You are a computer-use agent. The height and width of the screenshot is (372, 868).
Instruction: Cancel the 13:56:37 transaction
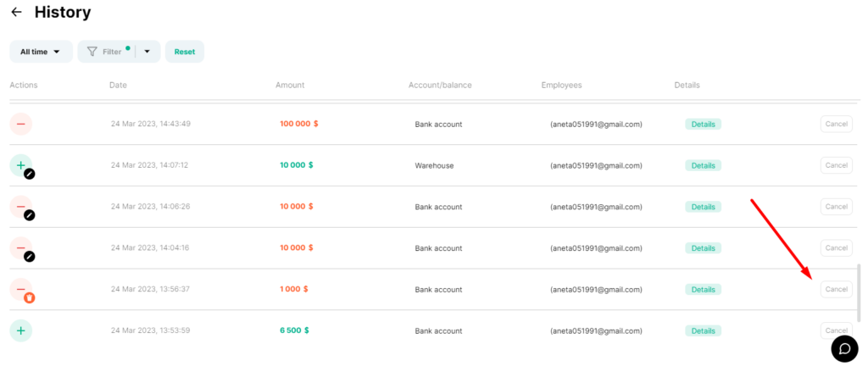[837, 289]
